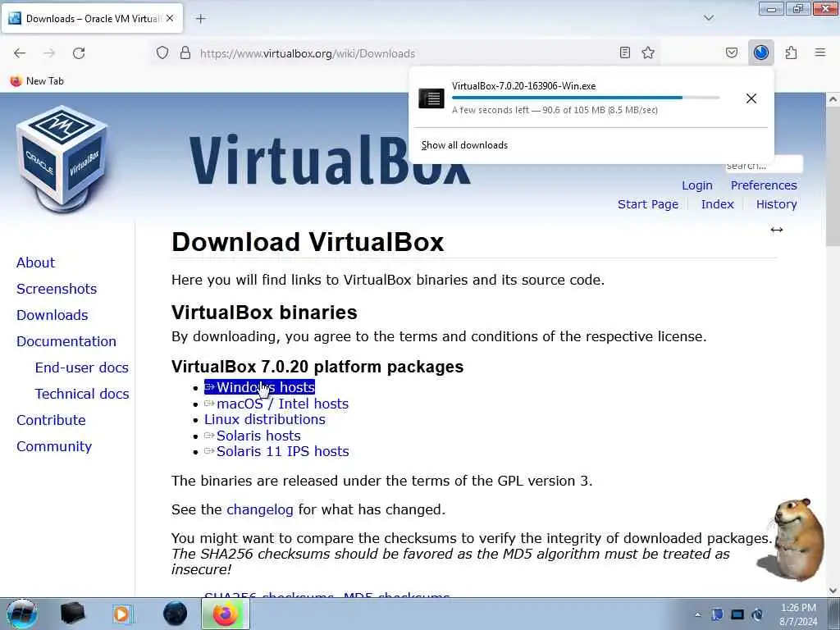This screenshot has width=840, height=630.
Task: Open the extensions puzzle icon
Action: point(792,52)
